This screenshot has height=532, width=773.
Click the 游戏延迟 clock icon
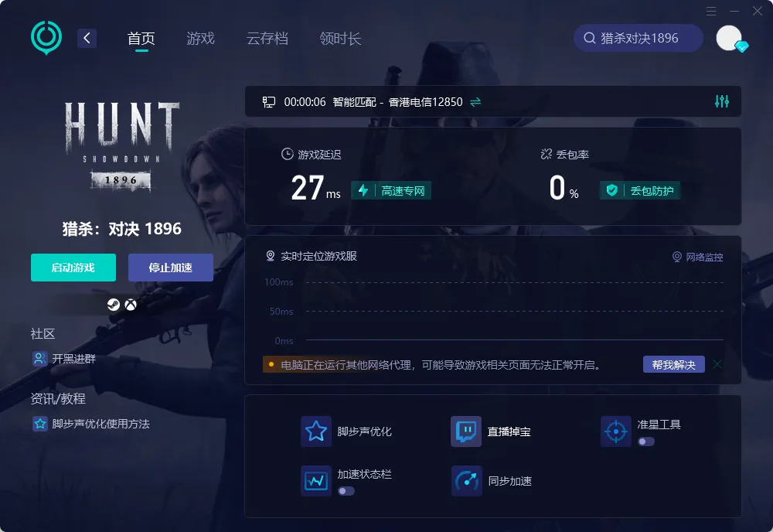tap(287, 155)
